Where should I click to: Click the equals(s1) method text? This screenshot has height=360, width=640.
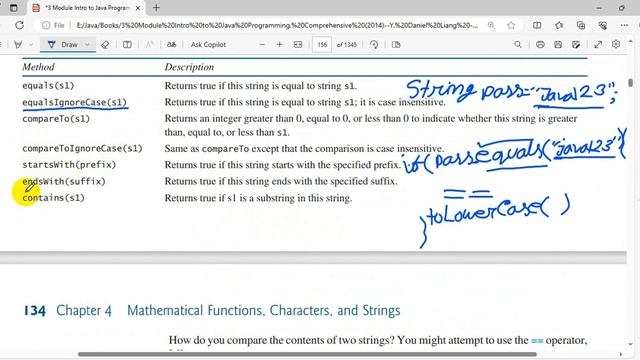48,86
